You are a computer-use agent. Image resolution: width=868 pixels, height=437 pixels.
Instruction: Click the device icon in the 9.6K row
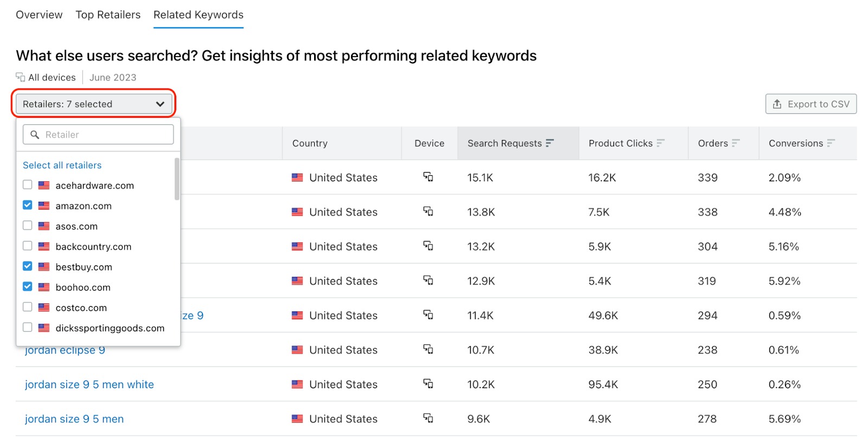click(x=428, y=418)
